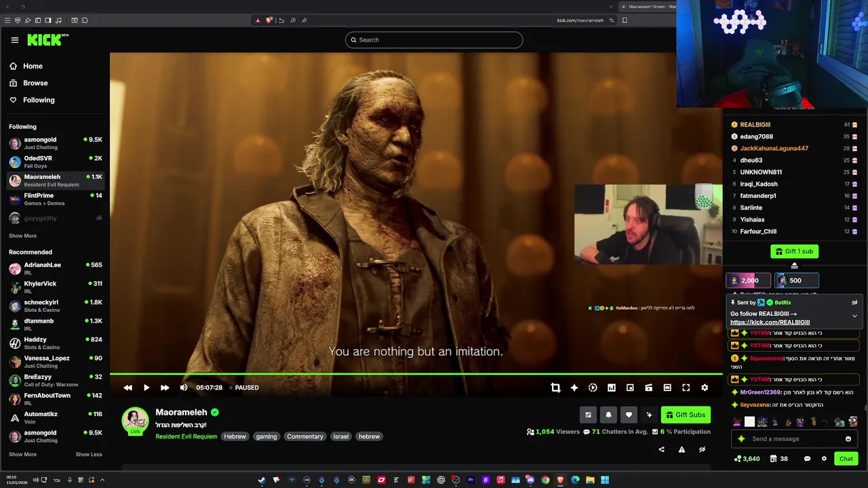The image size is (868, 488).
Task: Expand Following list with Show More
Action: (x=22, y=236)
